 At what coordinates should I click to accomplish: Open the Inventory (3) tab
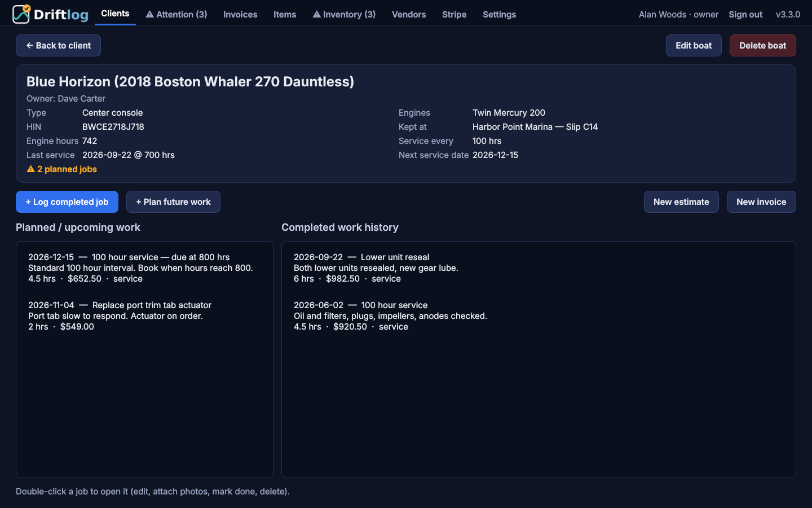pos(344,14)
